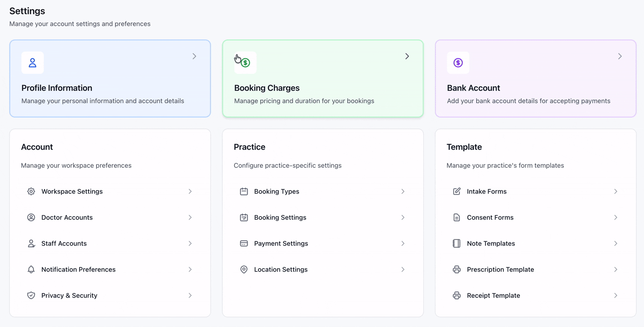The width and height of the screenshot is (644, 327).
Task: Click the Notification Preferences bell icon
Action: coord(31,269)
